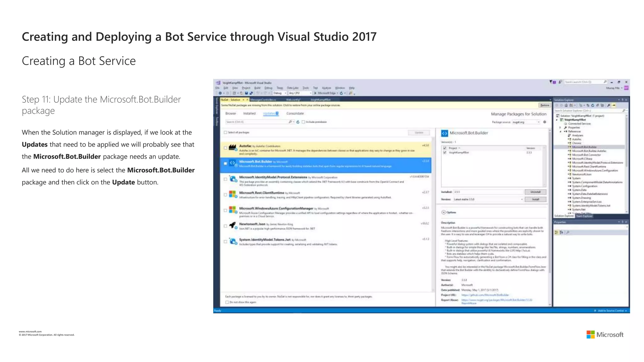Expand the Options section
The width and height of the screenshot is (644, 362).
444,212
